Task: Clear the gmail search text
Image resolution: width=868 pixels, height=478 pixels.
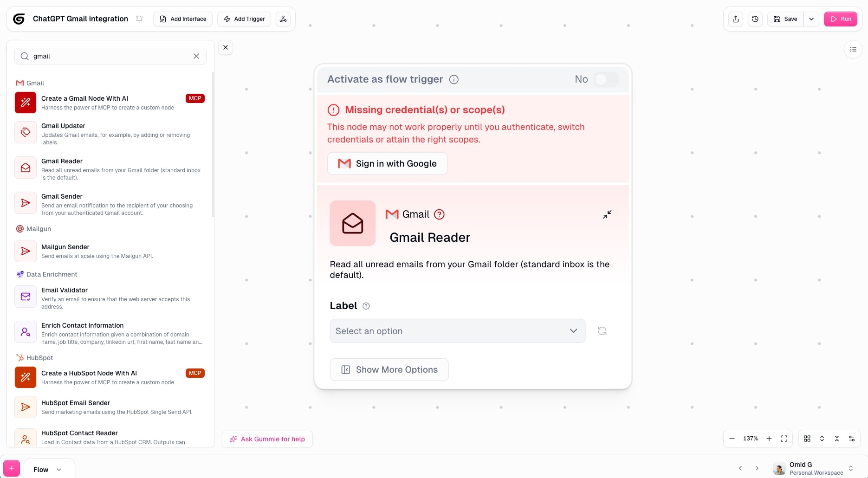Action: point(196,56)
